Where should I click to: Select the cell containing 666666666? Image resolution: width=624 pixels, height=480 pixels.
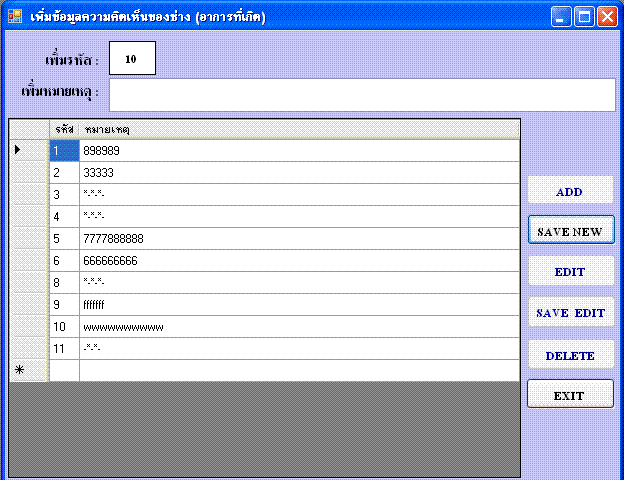(299, 261)
